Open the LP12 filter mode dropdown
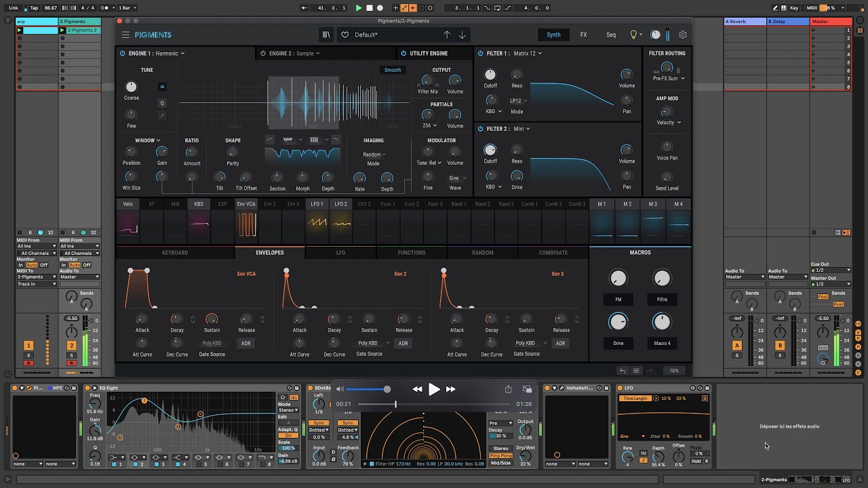This screenshot has width=868, height=488. pos(518,101)
